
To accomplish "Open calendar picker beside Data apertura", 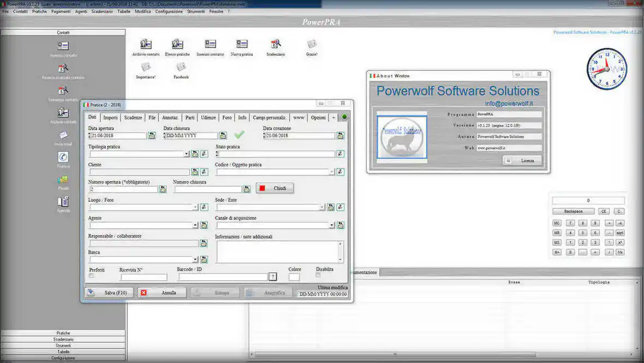I will tap(152, 135).
